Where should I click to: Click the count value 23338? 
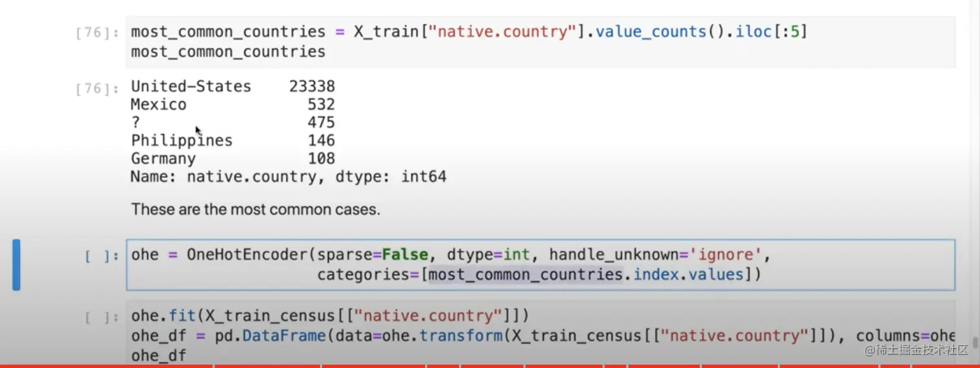coord(312,86)
